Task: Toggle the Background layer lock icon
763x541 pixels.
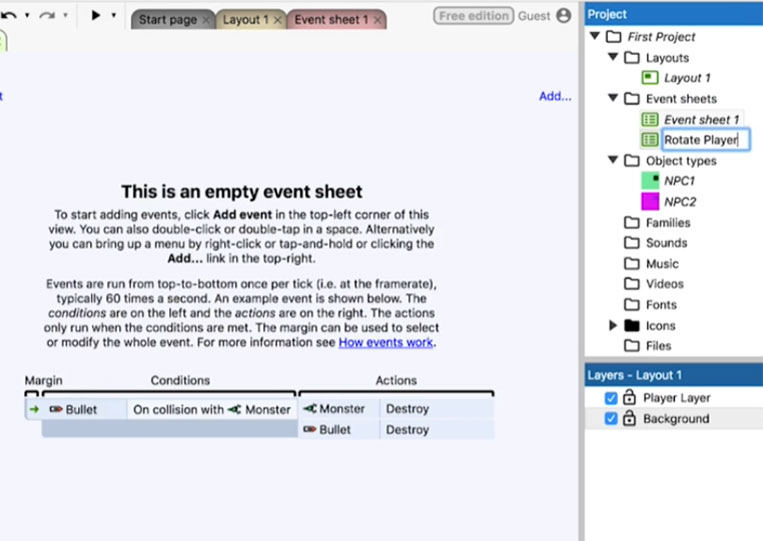Action: coord(629,417)
